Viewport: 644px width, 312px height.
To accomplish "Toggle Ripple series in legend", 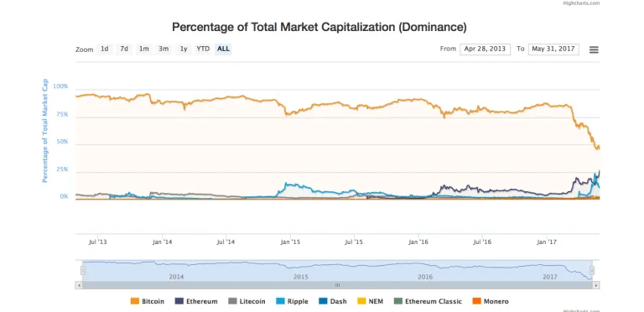I will pos(292,301).
